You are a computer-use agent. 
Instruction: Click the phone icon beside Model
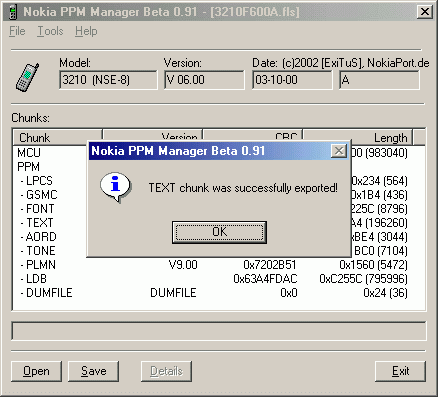[28, 77]
